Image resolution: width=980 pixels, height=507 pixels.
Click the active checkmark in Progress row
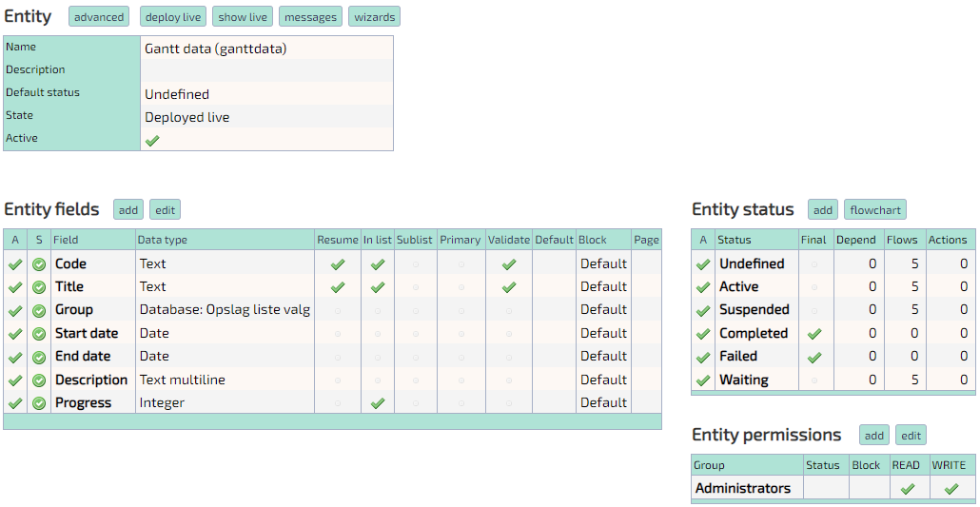click(15, 403)
